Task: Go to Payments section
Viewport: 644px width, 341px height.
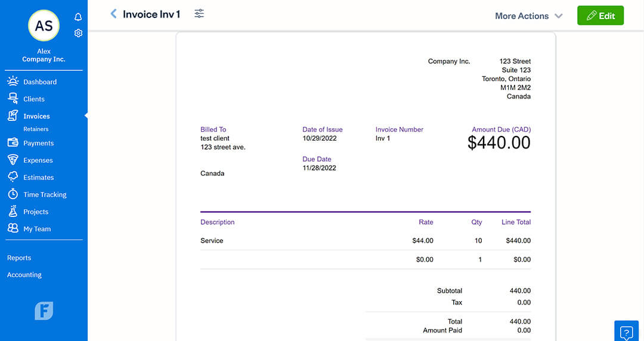Action: 39,143
